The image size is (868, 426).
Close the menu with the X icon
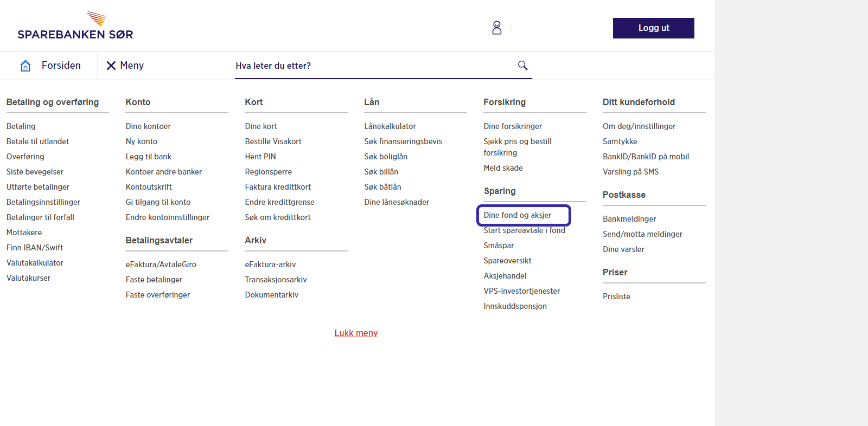click(x=111, y=66)
